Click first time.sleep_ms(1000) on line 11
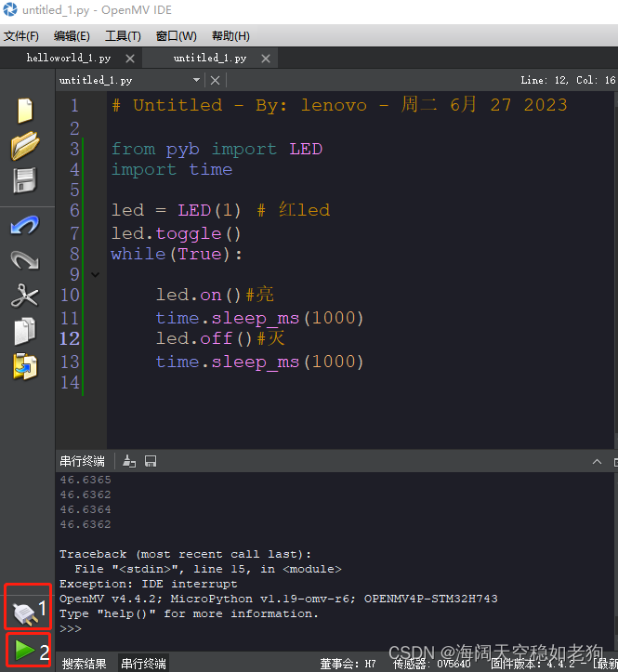Viewport: 618px width, 672px height. [259, 319]
